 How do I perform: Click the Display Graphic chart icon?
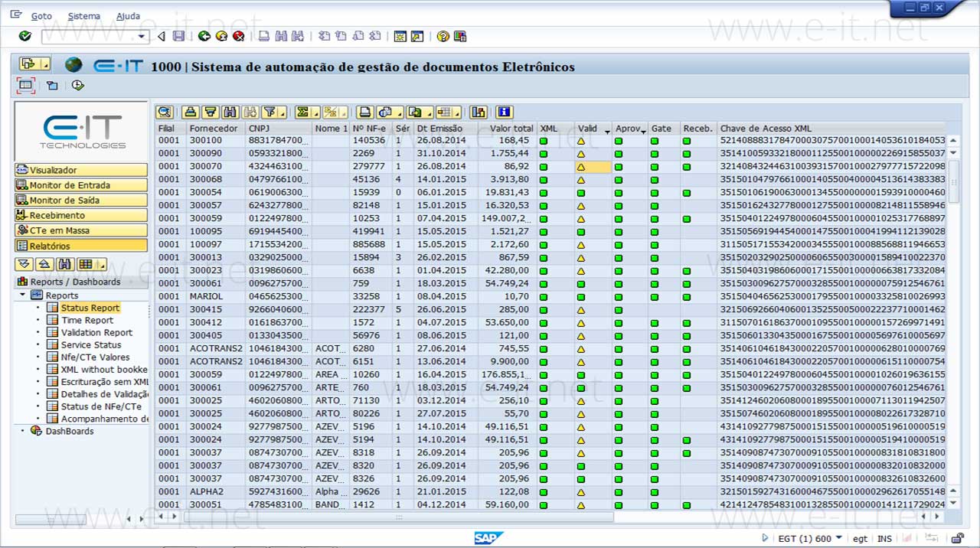pyautogui.click(x=479, y=112)
